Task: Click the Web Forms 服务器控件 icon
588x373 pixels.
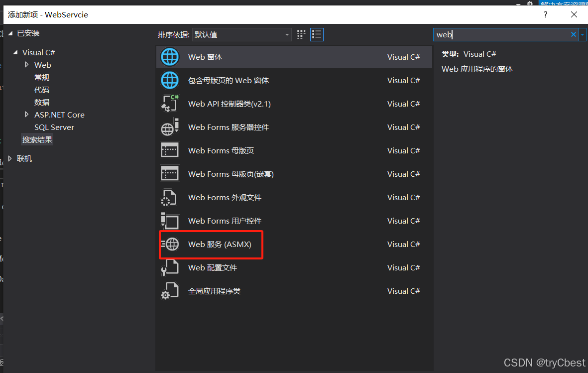Action: tap(169, 127)
